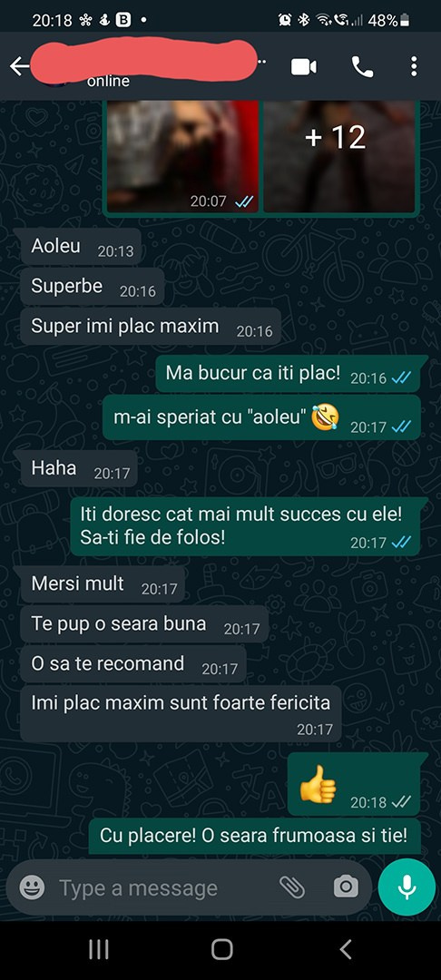Open the emoji picker
This screenshot has width=441, height=980.
(32, 887)
